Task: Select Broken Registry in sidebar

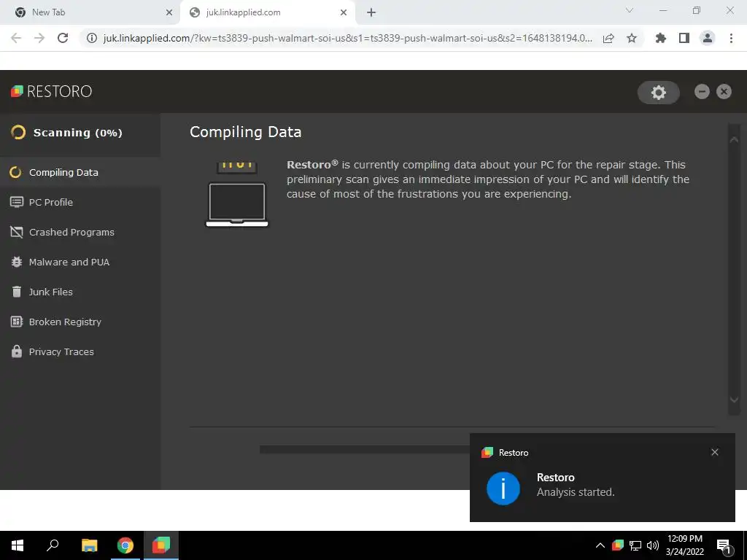Action: pos(80,322)
